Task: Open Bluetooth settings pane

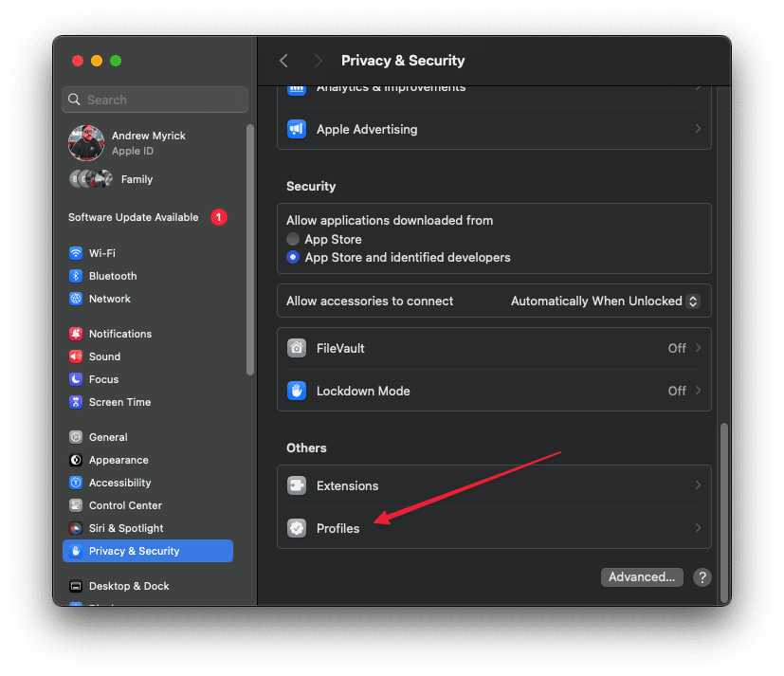Action: (x=148, y=276)
